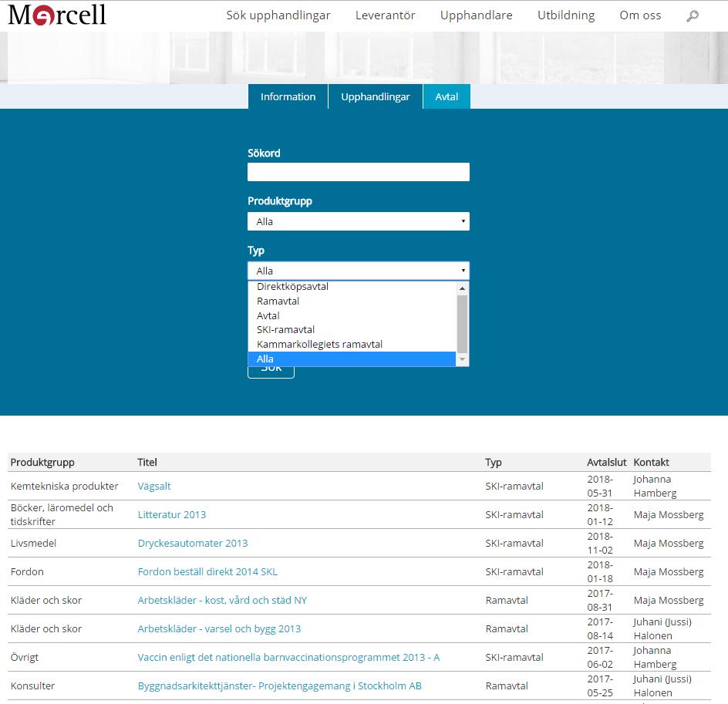Viewport: 728px width, 704px height.
Task: Open the Vaccin barnvaccinationsprogrammet 2013 link
Action: pyautogui.click(x=288, y=657)
